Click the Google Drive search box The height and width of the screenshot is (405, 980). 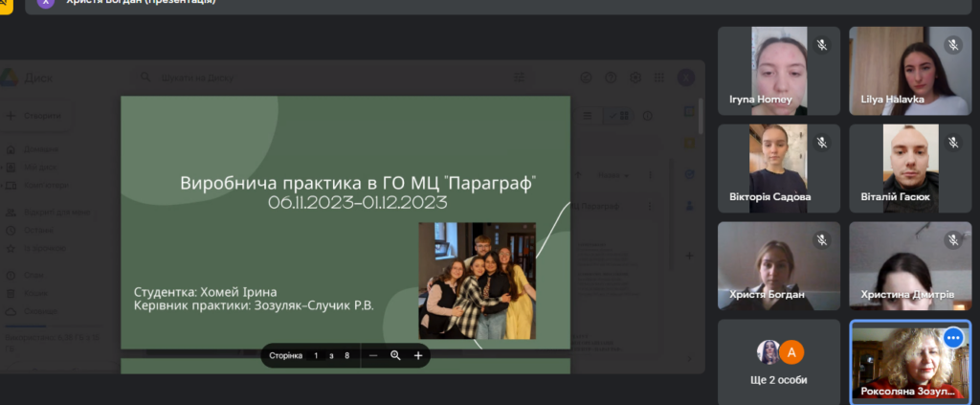point(287,78)
